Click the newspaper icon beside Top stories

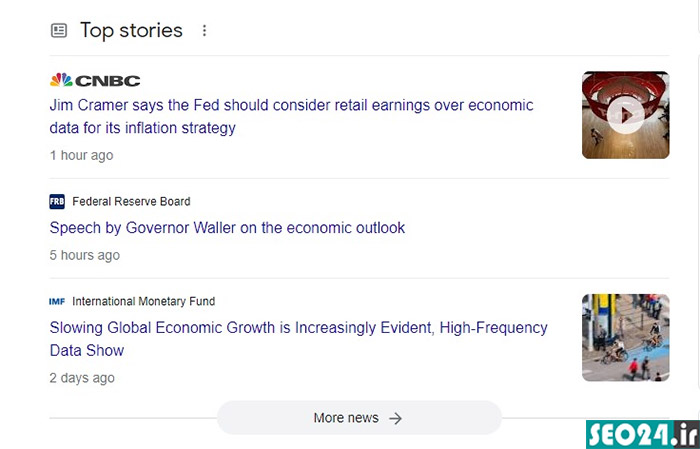[x=59, y=30]
